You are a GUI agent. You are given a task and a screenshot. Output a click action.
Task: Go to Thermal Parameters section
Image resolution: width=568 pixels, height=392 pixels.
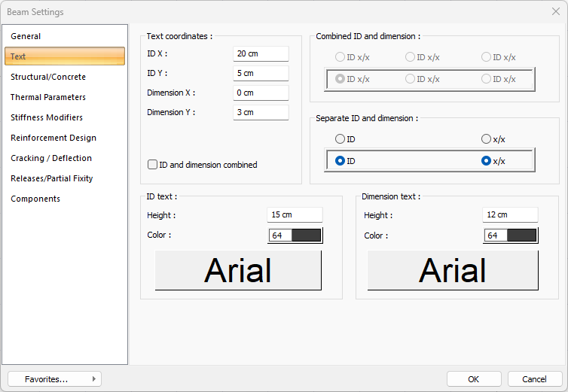[48, 97]
